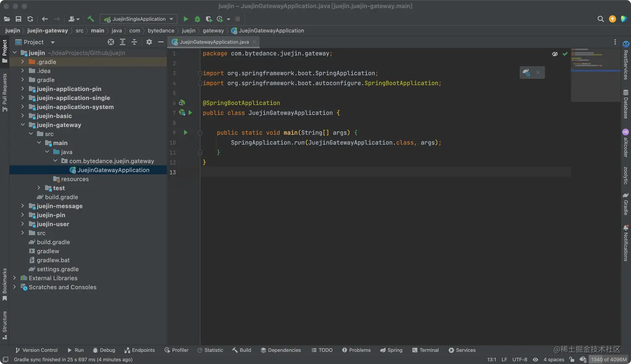The image size is (631, 364).
Task: Collapse all nodes in the Project panel
Action: coord(134,42)
